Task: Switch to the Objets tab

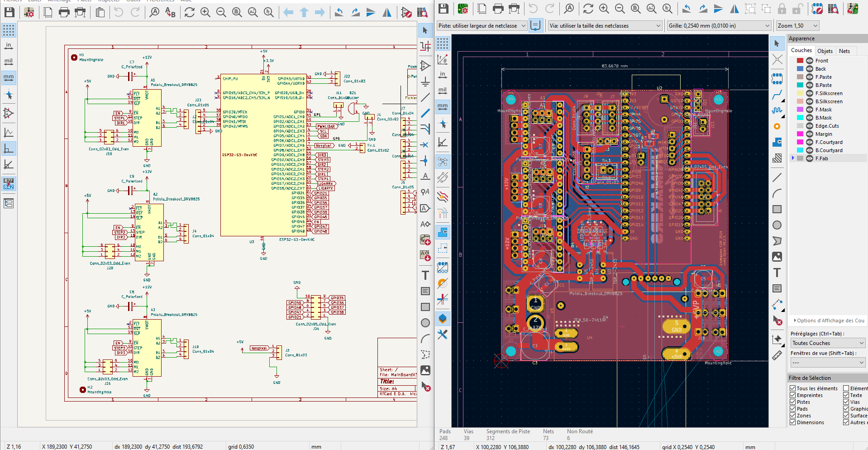Action: [x=825, y=51]
